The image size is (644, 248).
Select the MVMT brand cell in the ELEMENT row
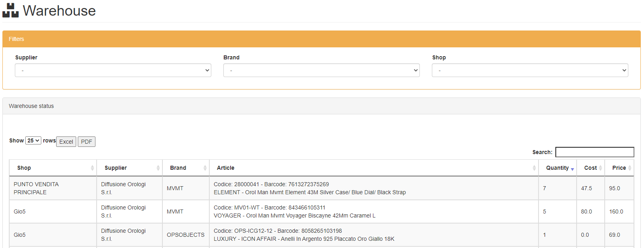(186, 188)
